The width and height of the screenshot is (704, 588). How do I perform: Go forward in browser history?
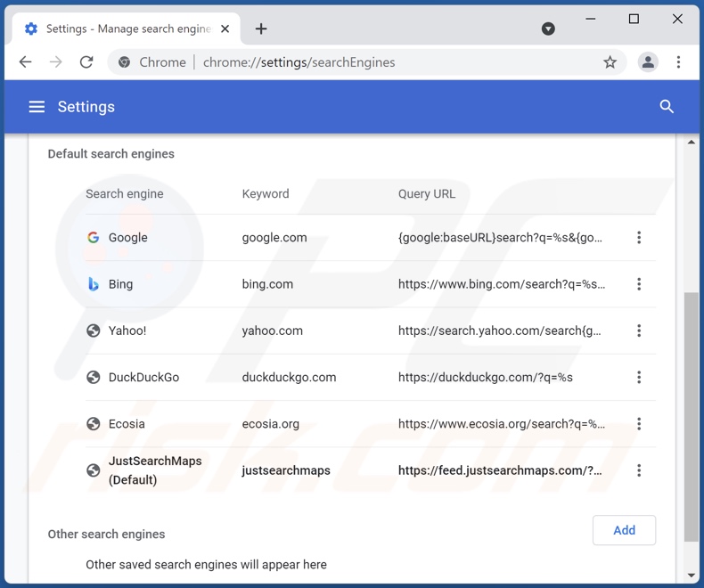pyautogui.click(x=55, y=62)
